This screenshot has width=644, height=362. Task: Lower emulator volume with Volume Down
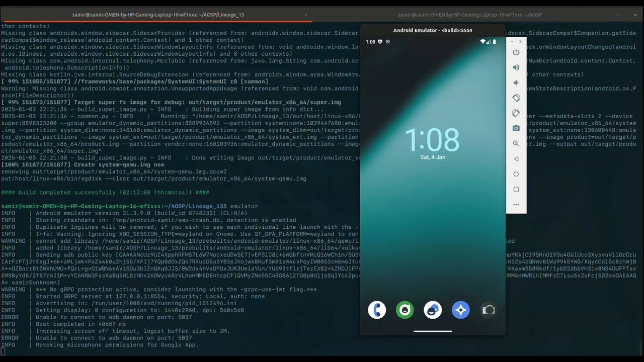[516, 82]
